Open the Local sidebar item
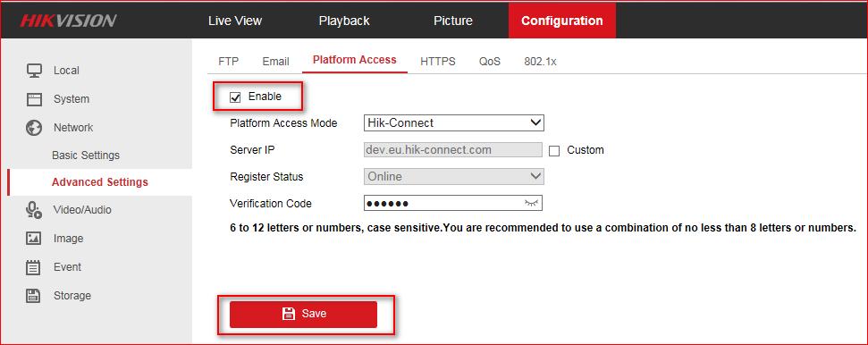 point(66,71)
